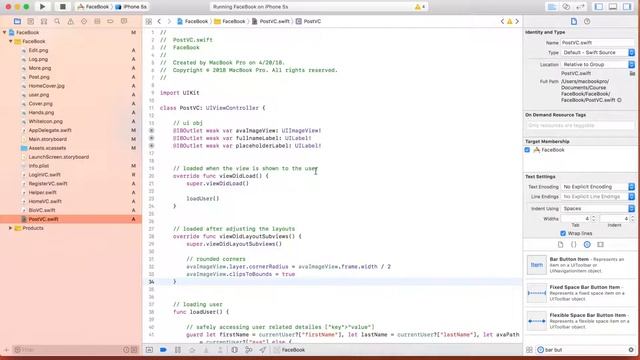Image resolution: width=640 pixels, height=360 pixels.
Task: Add new file with plus button
Action: pyautogui.click(x=6, y=350)
